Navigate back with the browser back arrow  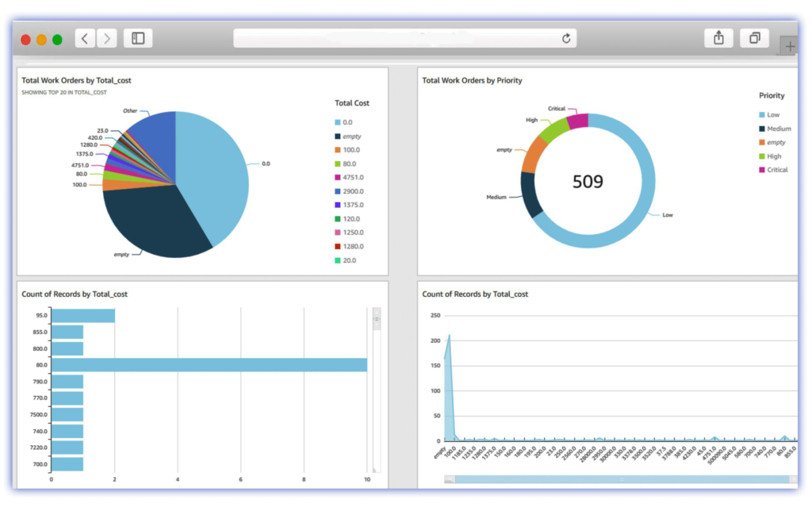83,37
